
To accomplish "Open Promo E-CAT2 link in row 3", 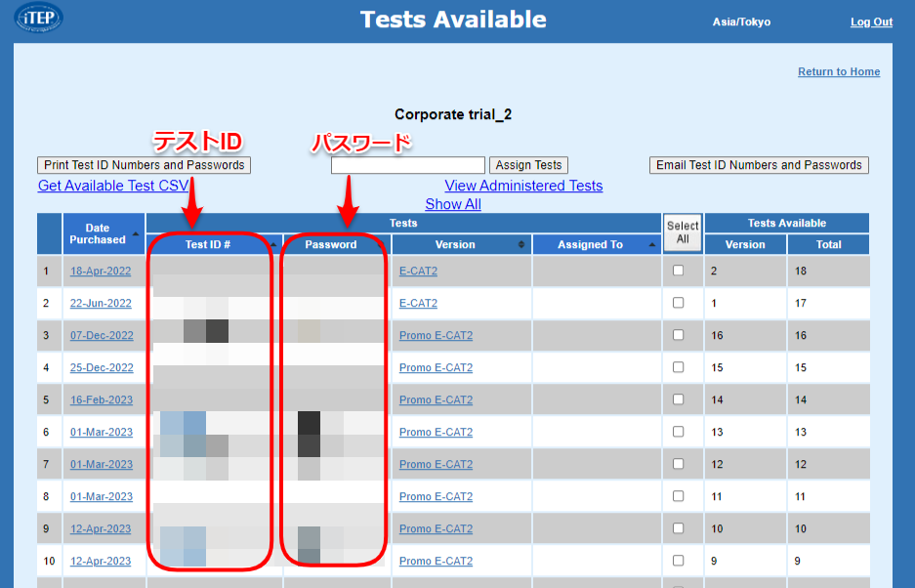I will pyautogui.click(x=436, y=335).
